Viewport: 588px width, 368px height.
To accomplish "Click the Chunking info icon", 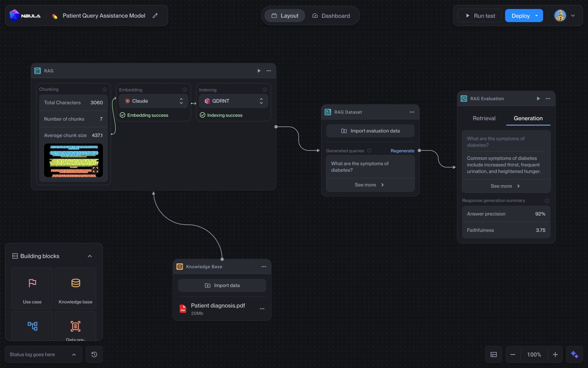I will pyautogui.click(x=105, y=89).
